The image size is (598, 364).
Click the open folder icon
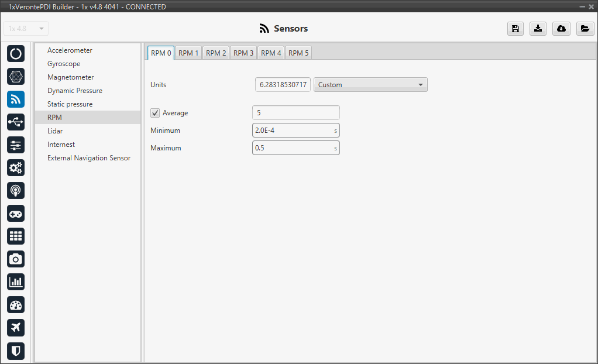pos(585,29)
